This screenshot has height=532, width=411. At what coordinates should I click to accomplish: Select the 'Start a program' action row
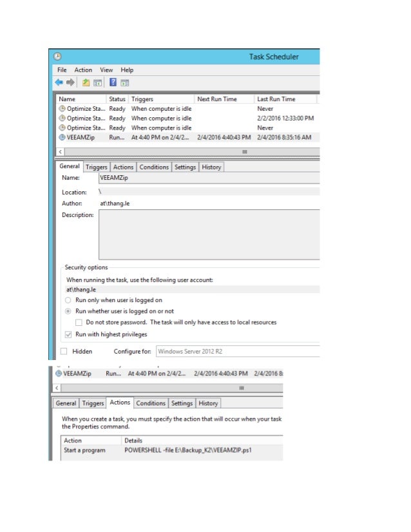172,450
